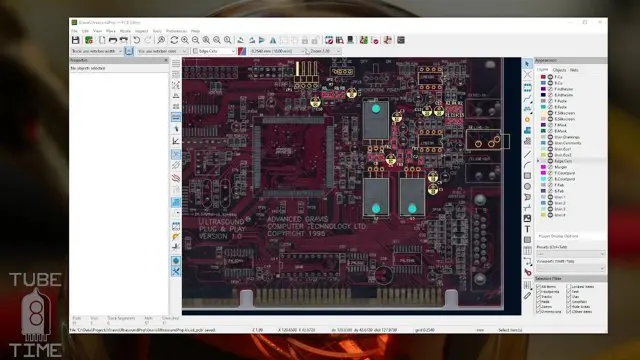Image resolution: width=640 pixels, height=360 pixels.
Task: Open Board Setup from the top toolbar
Action: (89, 40)
